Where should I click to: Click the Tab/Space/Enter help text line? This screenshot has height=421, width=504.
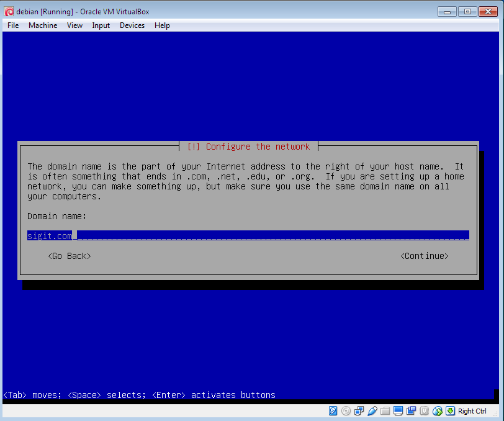coord(140,395)
